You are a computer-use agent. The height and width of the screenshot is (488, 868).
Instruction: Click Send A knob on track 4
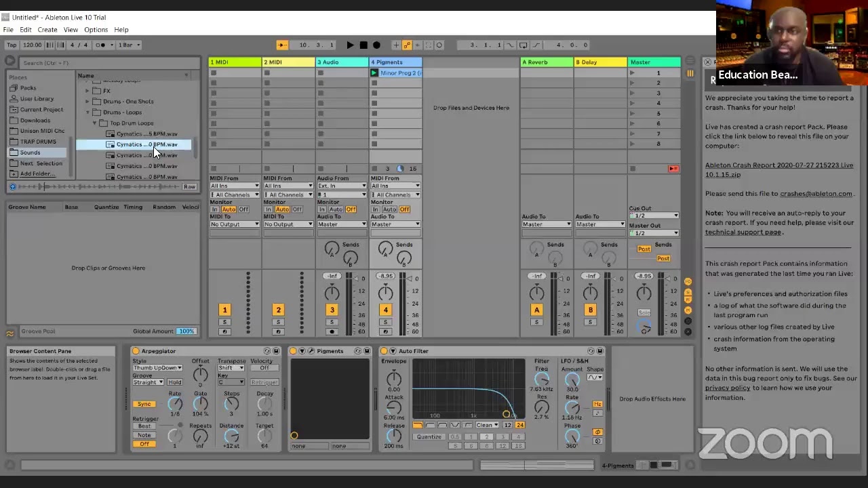click(385, 248)
